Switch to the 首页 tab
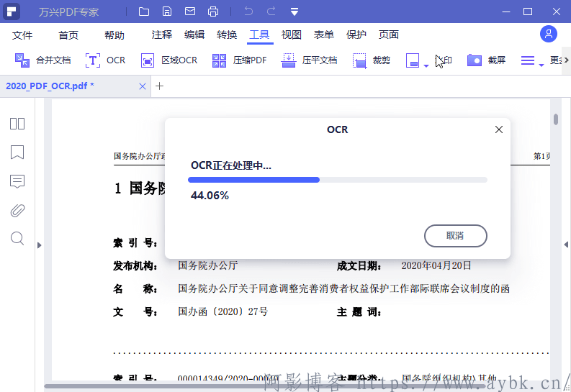The height and width of the screenshot is (392, 571). pyautogui.click(x=68, y=35)
